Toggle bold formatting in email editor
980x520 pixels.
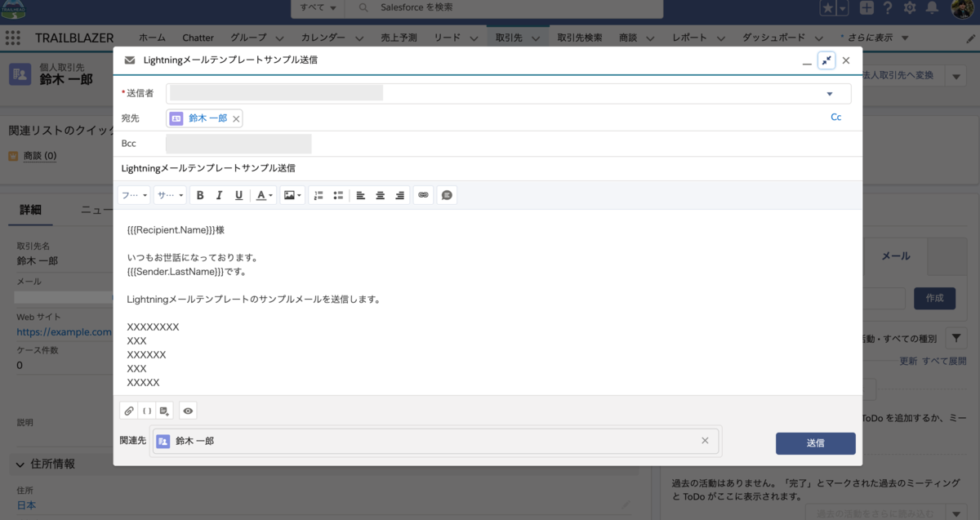[200, 195]
